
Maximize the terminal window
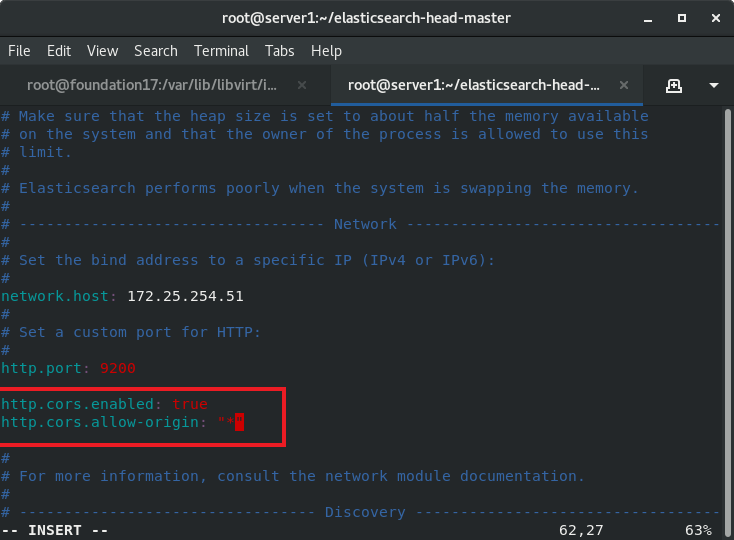[x=682, y=18]
